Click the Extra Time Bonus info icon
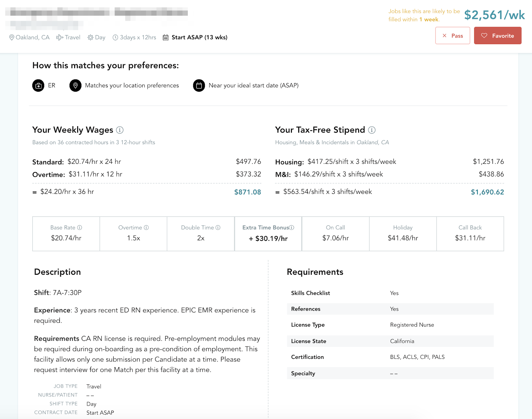 [x=292, y=228]
